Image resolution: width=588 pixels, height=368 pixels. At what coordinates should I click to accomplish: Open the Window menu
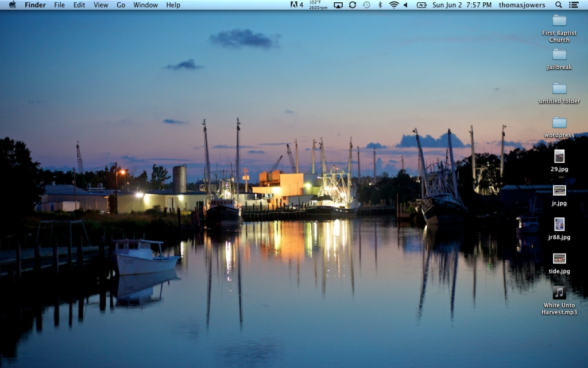tap(145, 5)
